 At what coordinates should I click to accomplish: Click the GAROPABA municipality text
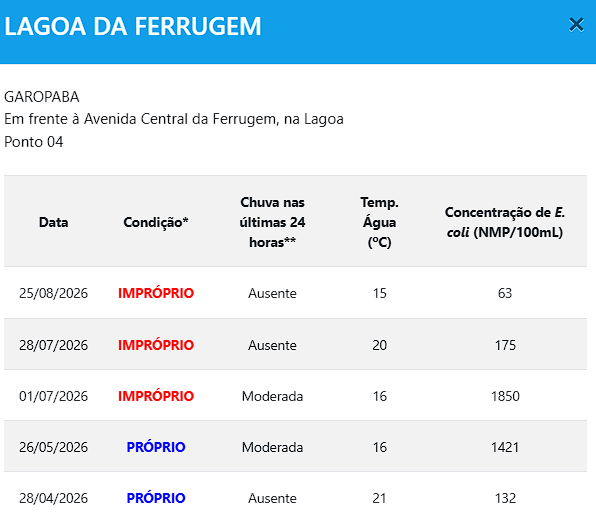[42, 97]
